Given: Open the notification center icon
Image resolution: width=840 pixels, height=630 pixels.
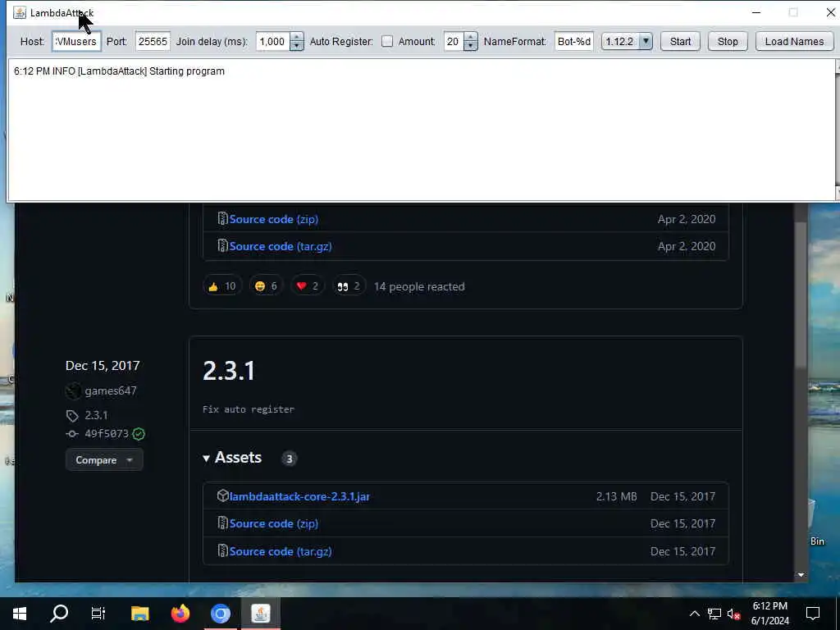Looking at the screenshot, I should pyautogui.click(x=813, y=614).
